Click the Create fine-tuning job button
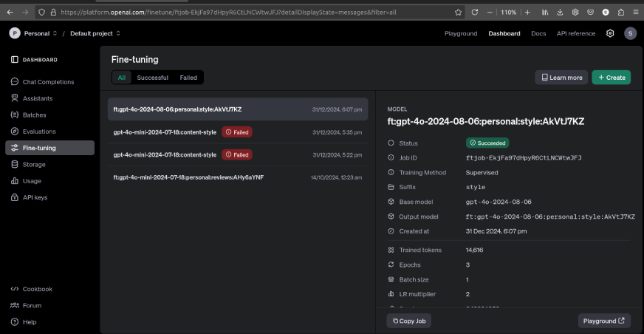 (612, 78)
